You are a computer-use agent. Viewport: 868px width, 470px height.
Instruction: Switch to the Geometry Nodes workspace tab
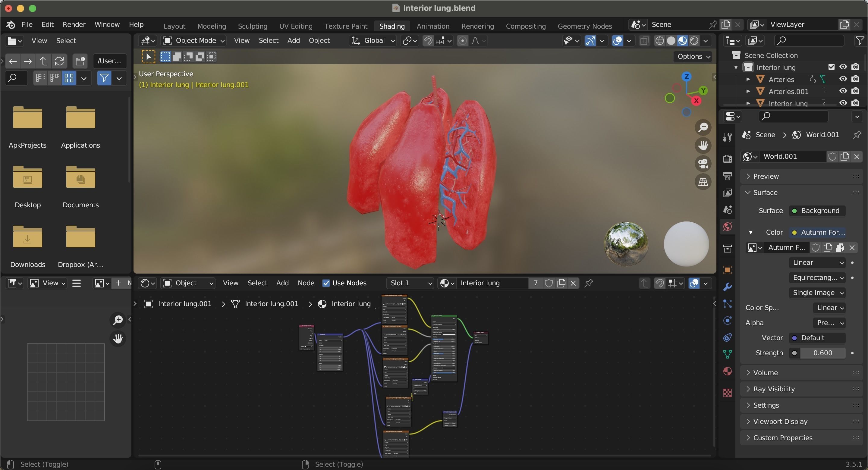(x=584, y=26)
